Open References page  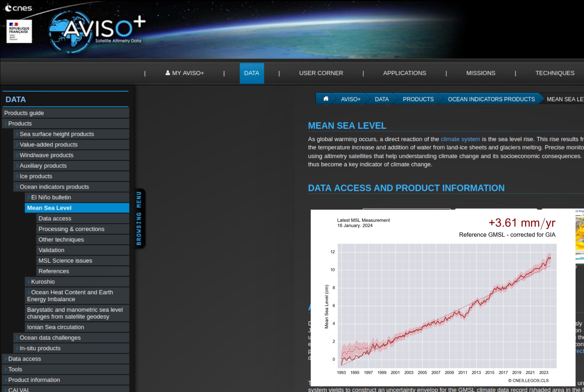(82, 271)
